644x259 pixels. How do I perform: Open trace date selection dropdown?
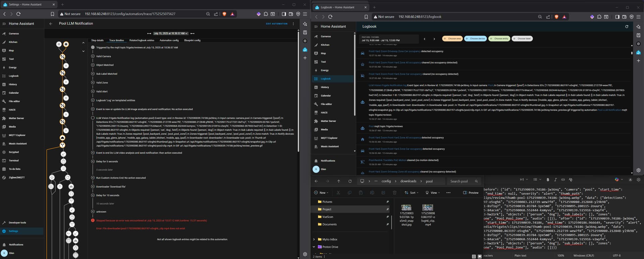(x=170, y=33)
